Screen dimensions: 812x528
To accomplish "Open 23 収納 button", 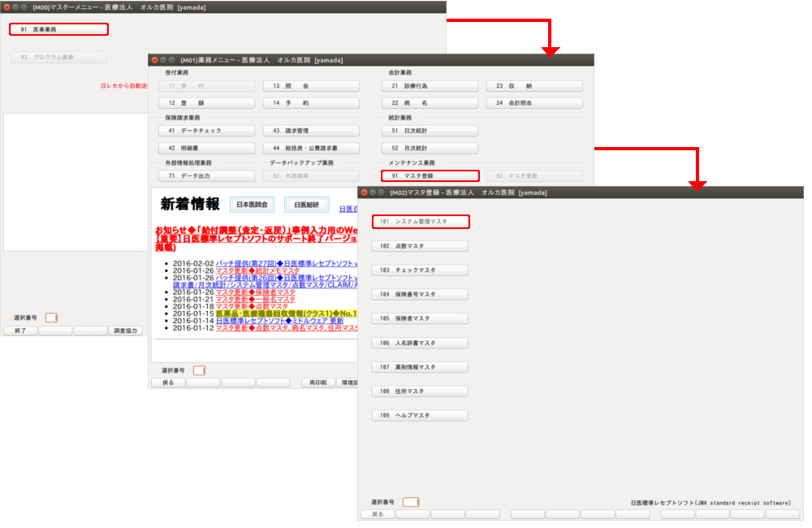I will coord(534,86).
